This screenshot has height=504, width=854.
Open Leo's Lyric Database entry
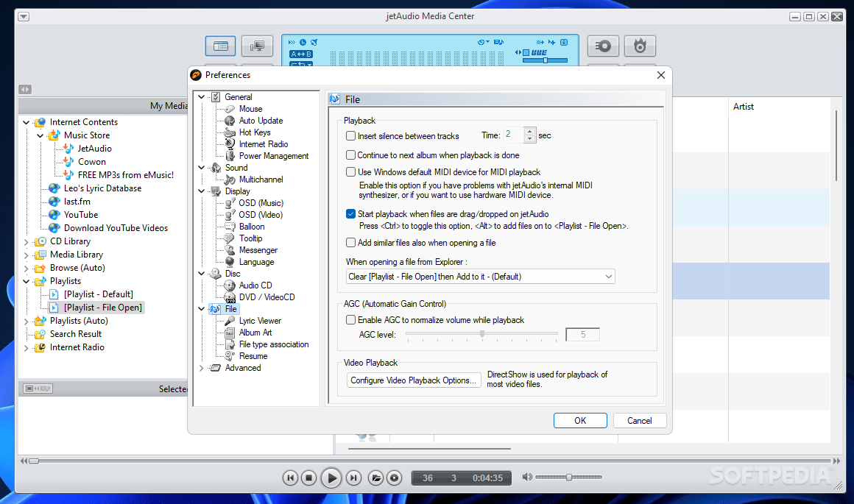[x=102, y=188]
